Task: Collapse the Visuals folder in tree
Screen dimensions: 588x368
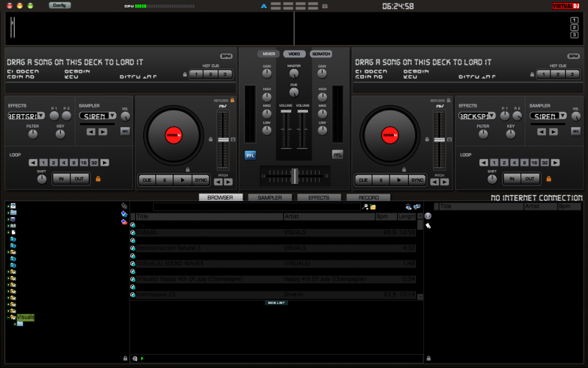Action: click(x=9, y=317)
